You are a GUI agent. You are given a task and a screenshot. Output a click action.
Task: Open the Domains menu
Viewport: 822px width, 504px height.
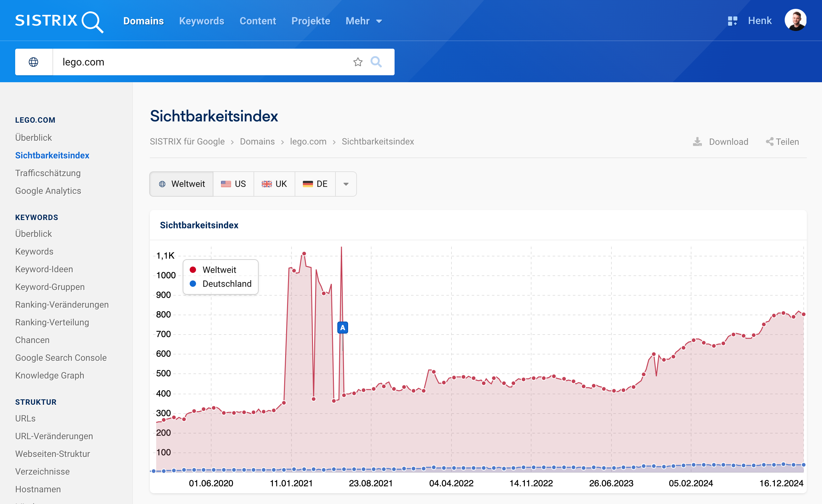point(144,21)
